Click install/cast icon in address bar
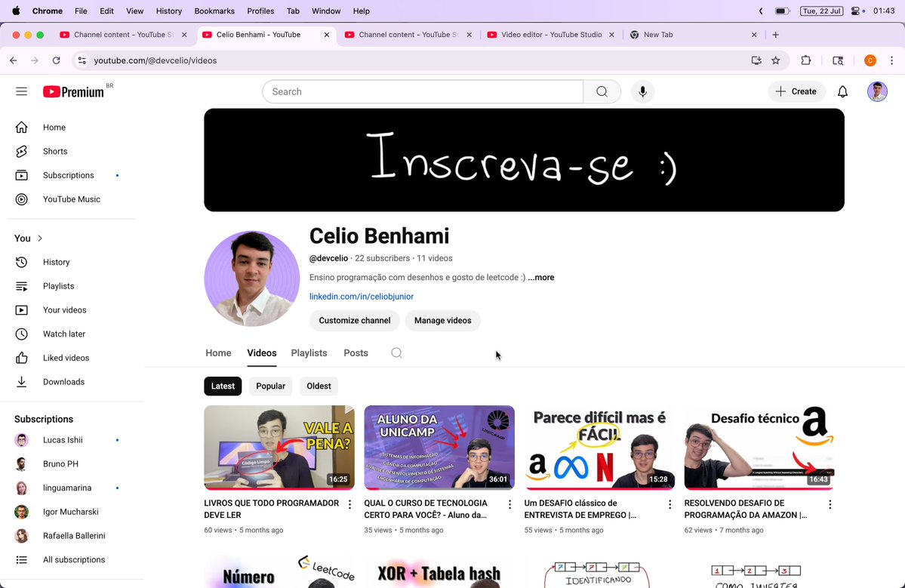 coord(756,60)
